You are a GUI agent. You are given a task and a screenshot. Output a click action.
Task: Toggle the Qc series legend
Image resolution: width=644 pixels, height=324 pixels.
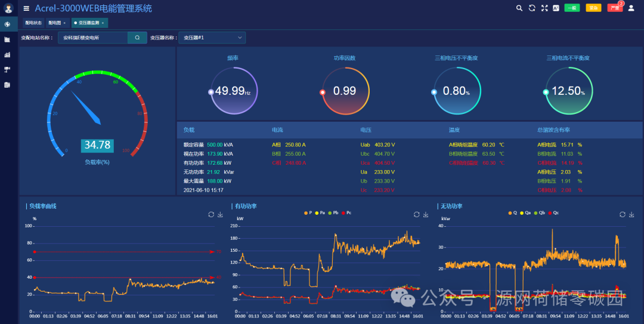pos(553,213)
